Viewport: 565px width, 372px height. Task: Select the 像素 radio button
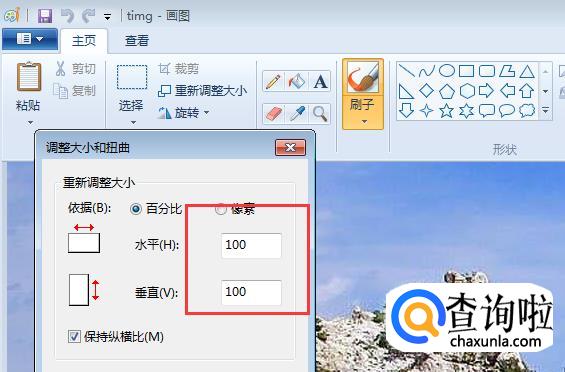[221, 209]
